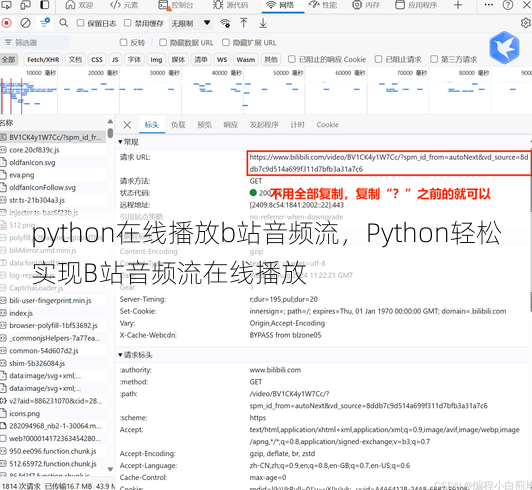Image resolution: width=532 pixels, height=490 pixels.
Task: Open the 无限制 throttling dropdown
Action: (190, 23)
